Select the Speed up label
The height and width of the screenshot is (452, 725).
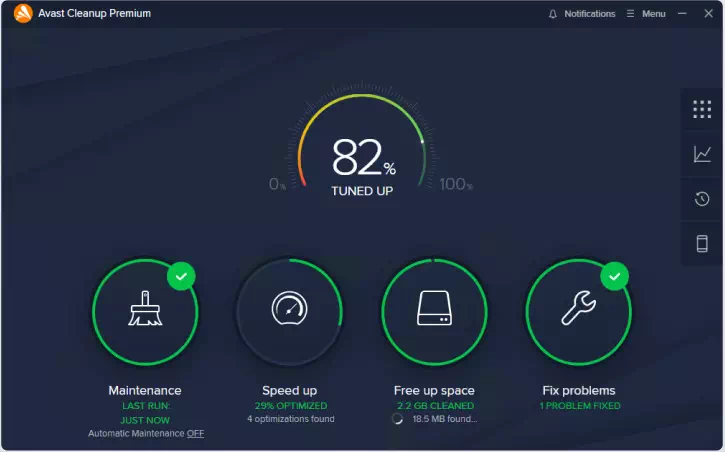click(289, 391)
